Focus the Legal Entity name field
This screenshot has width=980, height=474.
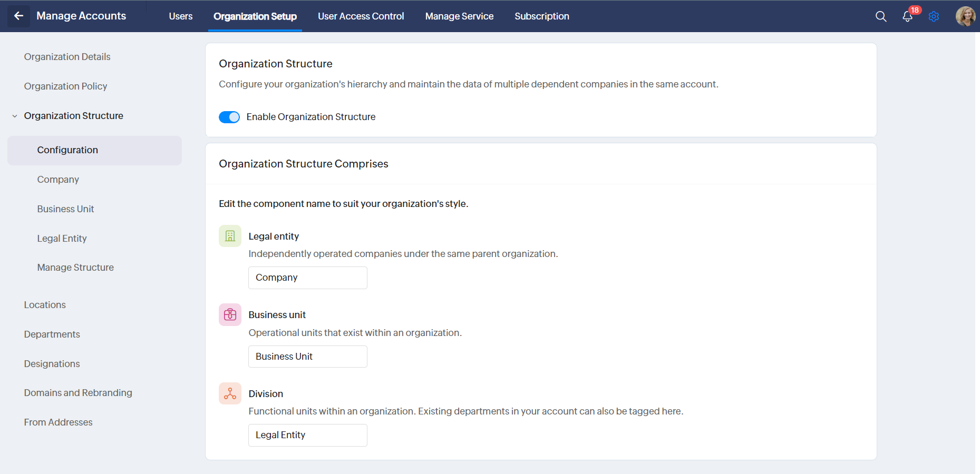[x=307, y=435]
